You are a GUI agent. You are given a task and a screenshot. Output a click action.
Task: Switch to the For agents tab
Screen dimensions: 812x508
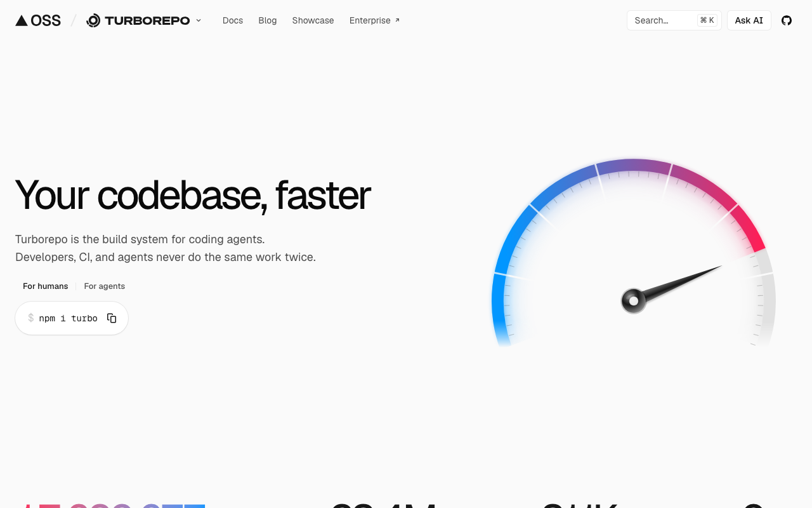(x=105, y=286)
